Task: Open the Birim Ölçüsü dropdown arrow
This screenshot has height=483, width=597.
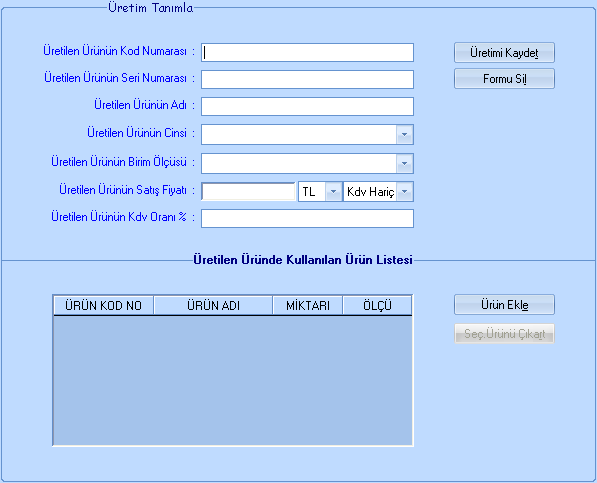Action: pos(404,164)
